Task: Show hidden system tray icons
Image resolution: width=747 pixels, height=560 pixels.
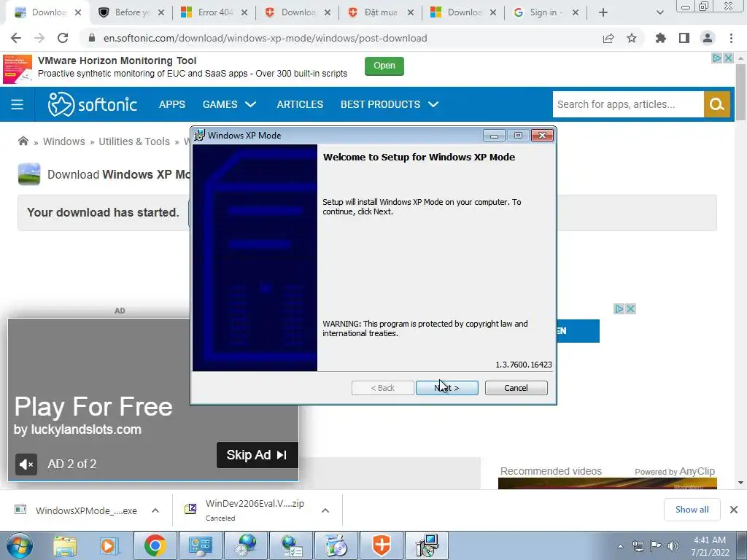Action: (620, 546)
